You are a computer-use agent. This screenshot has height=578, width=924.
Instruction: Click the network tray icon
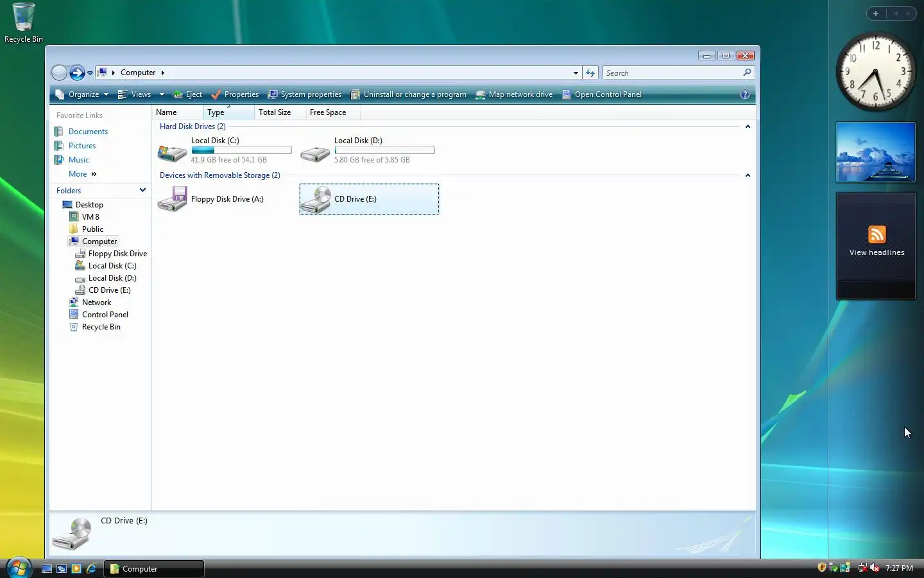click(862, 568)
